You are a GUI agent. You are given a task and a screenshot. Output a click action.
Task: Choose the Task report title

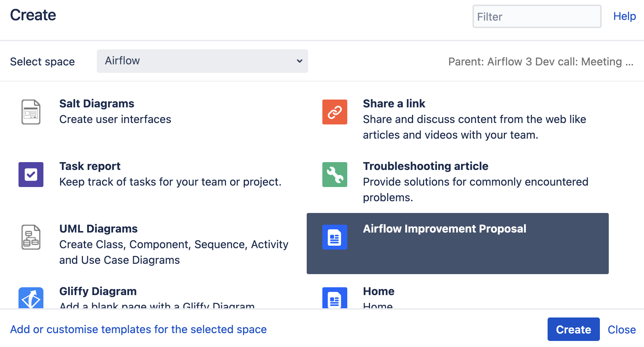pyautogui.click(x=90, y=166)
